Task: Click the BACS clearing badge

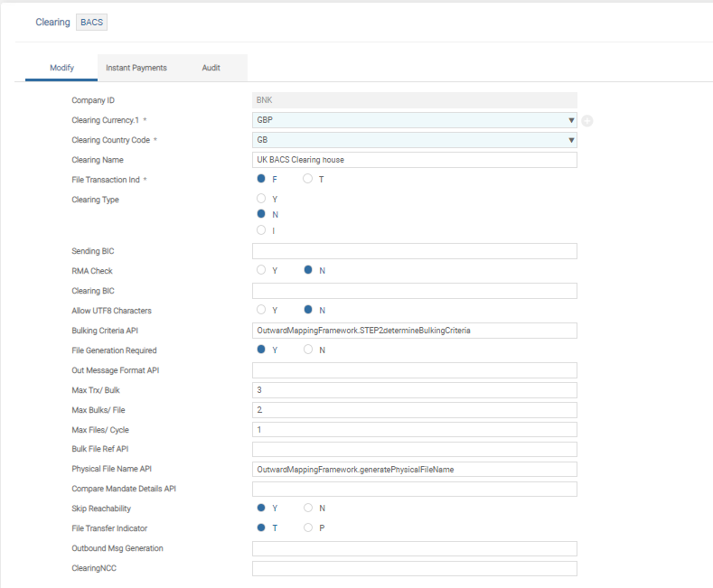Action: pyautogui.click(x=91, y=22)
